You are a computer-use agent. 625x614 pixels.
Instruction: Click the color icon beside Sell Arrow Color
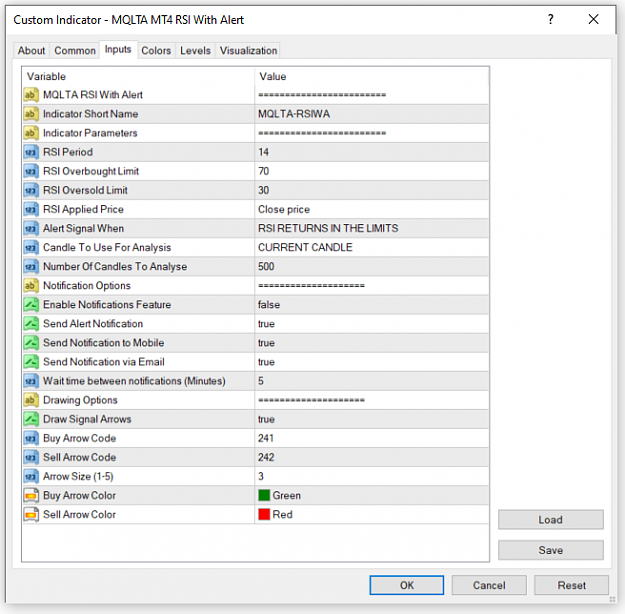coord(31,515)
